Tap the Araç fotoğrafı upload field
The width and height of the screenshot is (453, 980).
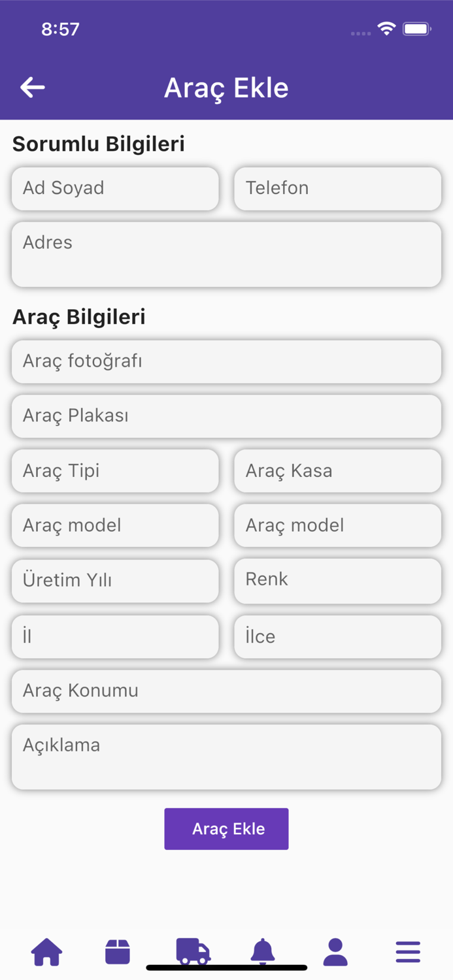pyautogui.click(x=226, y=361)
